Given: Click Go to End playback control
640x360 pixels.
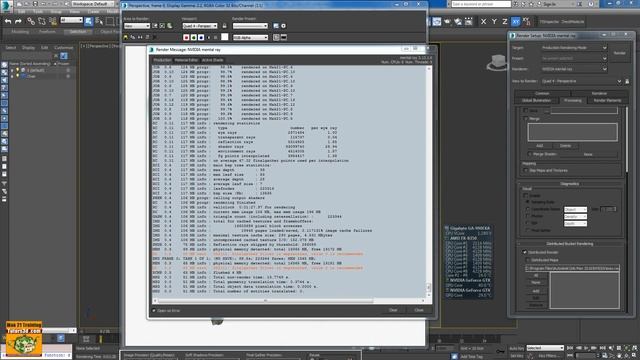Looking at the screenshot, I should [x=602, y=348].
